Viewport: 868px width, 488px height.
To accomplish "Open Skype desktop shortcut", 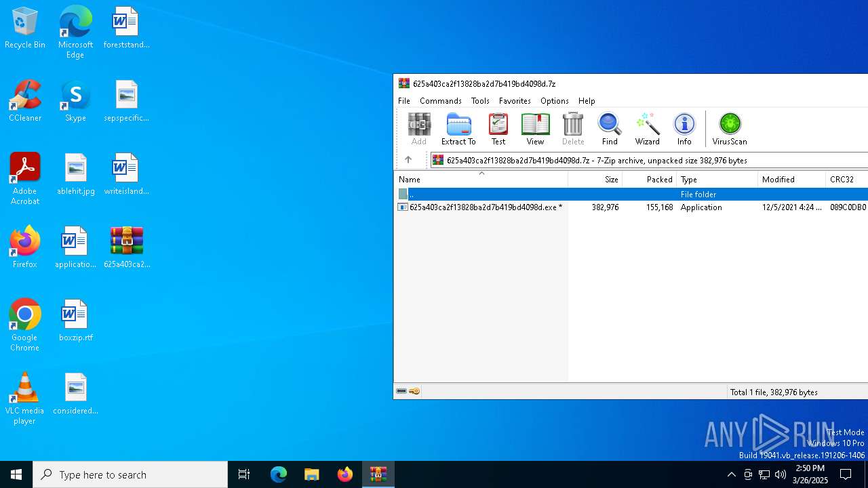I will tap(75, 101).
